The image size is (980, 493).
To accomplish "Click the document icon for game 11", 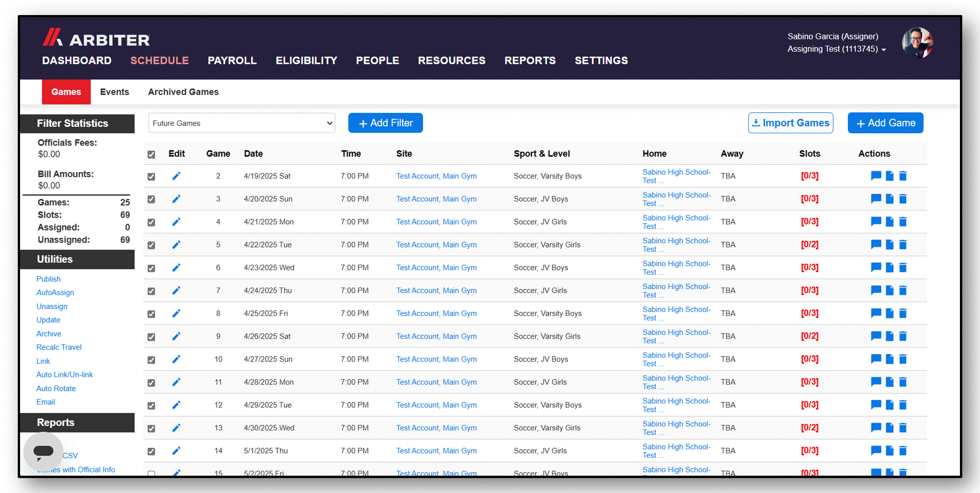I will point(889,382).
